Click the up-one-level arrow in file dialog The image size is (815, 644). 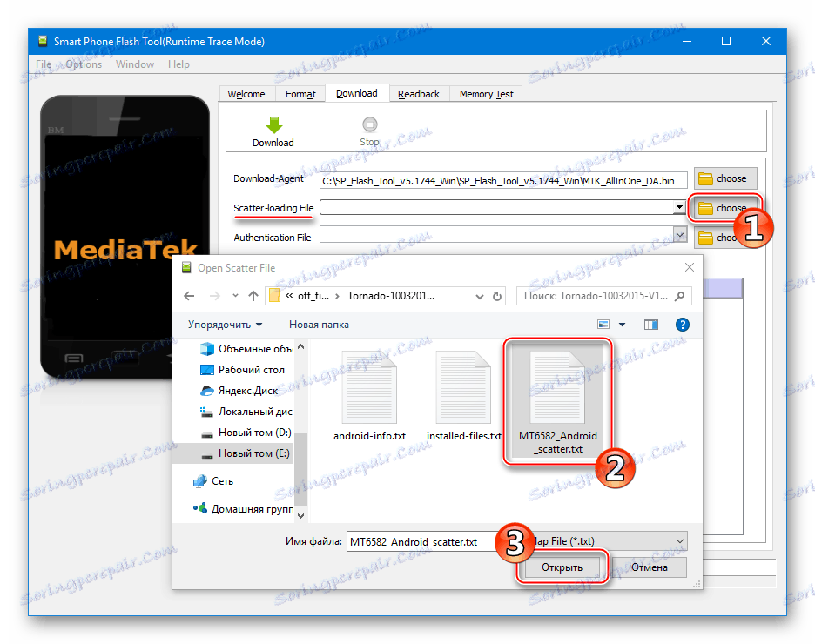pyautogui.click(x=253, y=296)
